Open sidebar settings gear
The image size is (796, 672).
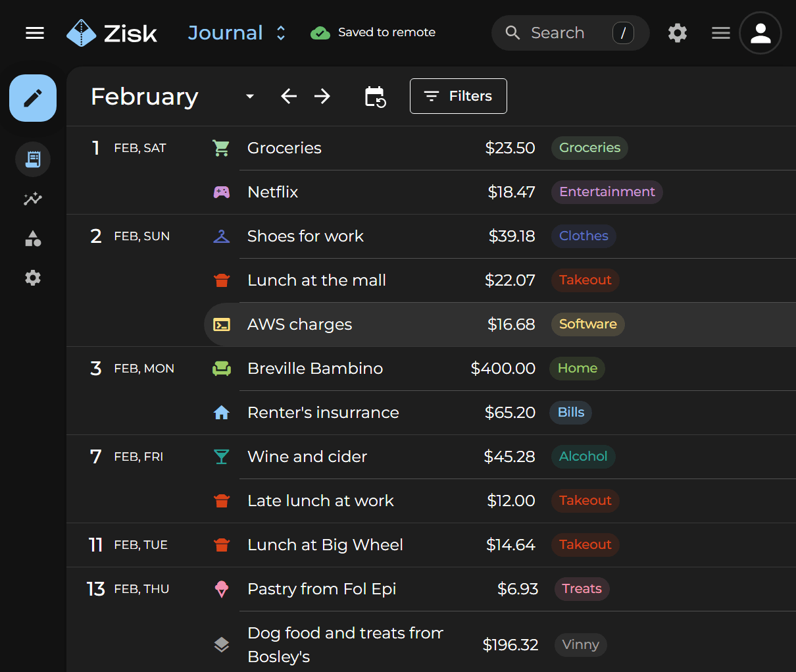[x=33, y=278]
